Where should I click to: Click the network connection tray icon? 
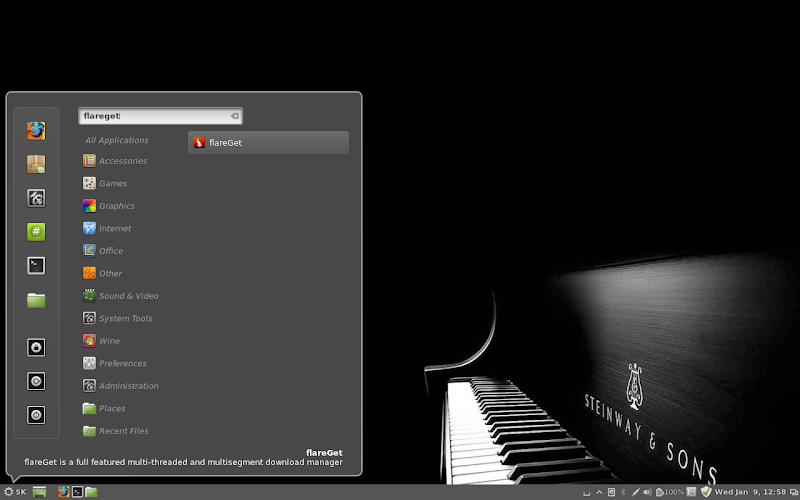[635, 492]
